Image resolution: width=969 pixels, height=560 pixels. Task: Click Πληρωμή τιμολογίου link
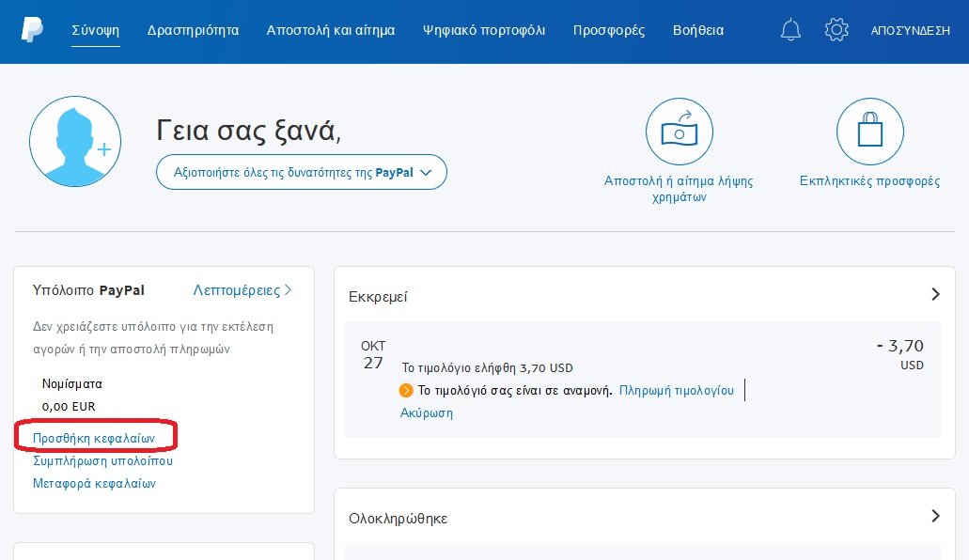click(677, 391)
